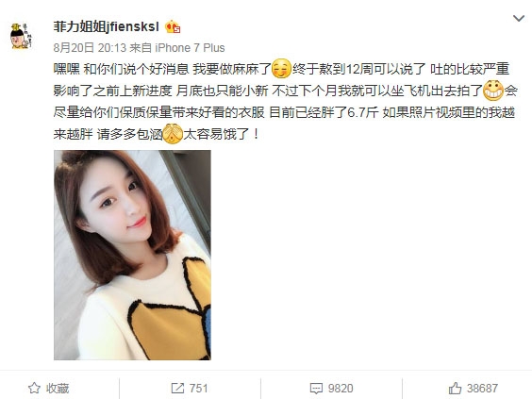532x399 pixels.
Task: Click the comment bubble icon
Action: point(316,388)
